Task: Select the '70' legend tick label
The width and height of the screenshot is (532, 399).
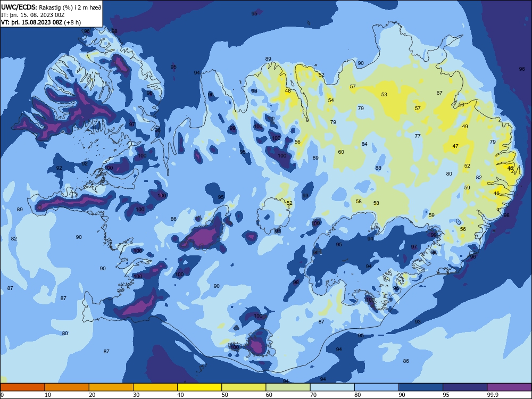Action: [313, 395]
